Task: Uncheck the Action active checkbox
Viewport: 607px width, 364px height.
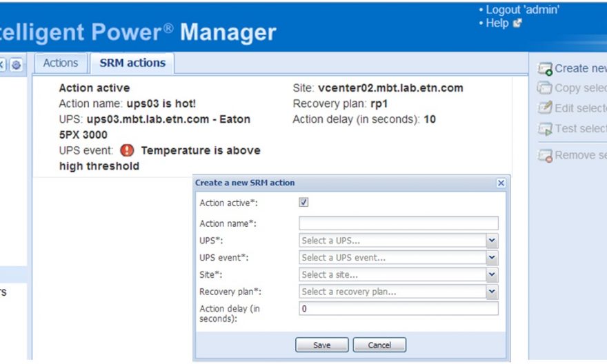Action: point(303,203)
